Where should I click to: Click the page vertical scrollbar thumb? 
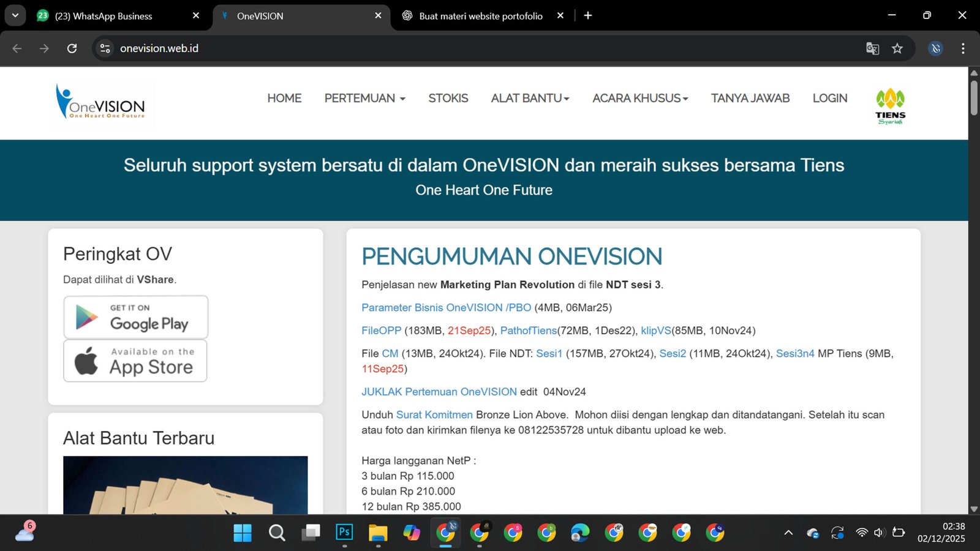974,97
